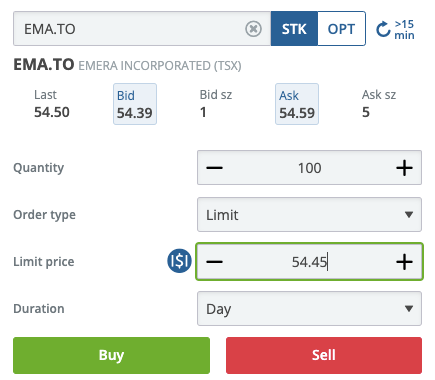The height and width of the screenshot is (380, 435).
Task: Click the Duration dropdown arrow
Action: pyautogui.click(x=409, y=309)
